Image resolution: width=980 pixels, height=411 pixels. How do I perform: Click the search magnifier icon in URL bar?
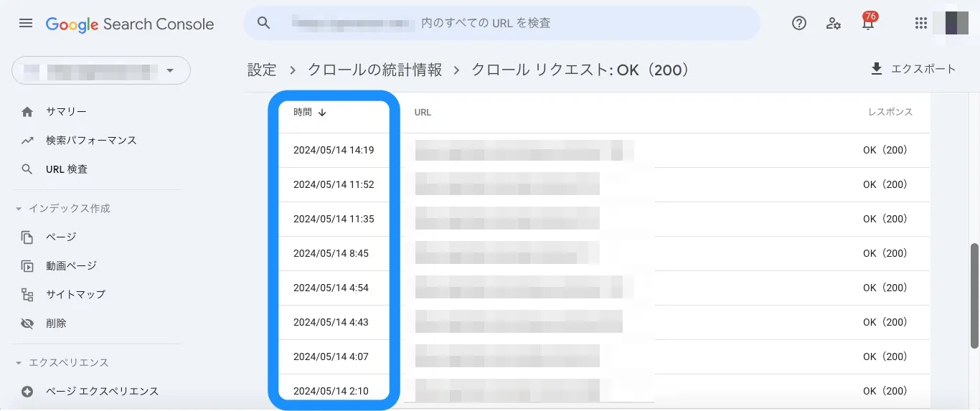point(263,23)
